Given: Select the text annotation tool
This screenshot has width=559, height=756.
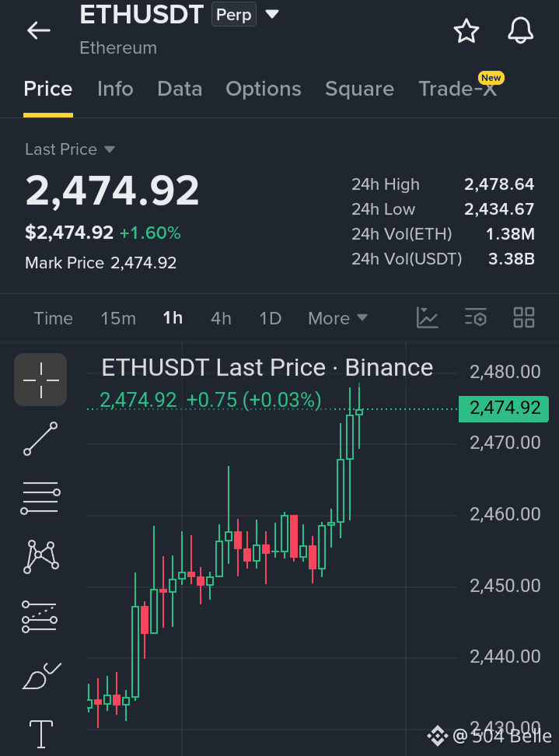Looking at the screenshot, I should 41,734.
